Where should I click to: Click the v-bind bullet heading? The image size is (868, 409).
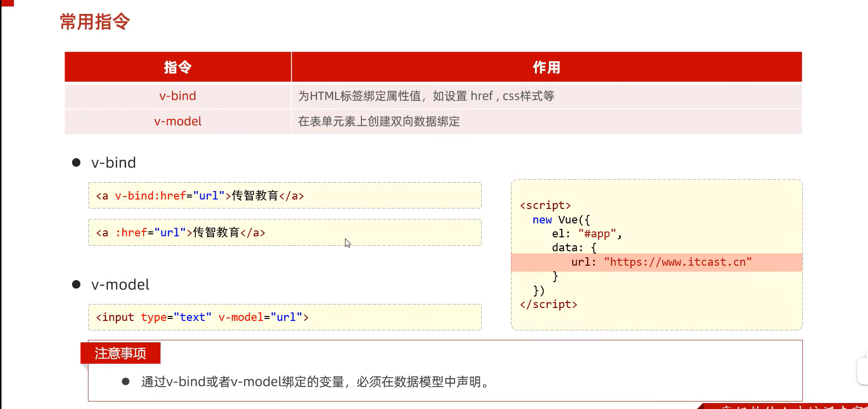[x=113, y=163]
